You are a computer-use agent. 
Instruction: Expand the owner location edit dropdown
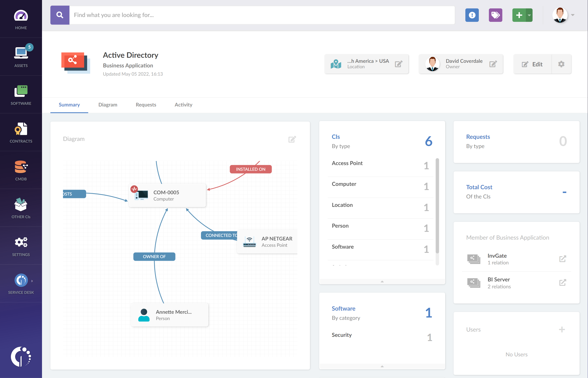[x=399, y=64]
